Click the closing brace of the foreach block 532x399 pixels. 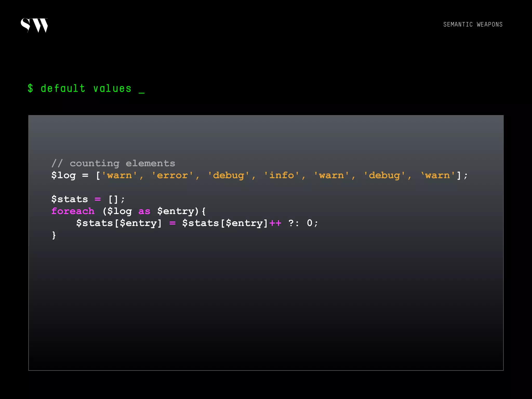(x=54, y=235)
